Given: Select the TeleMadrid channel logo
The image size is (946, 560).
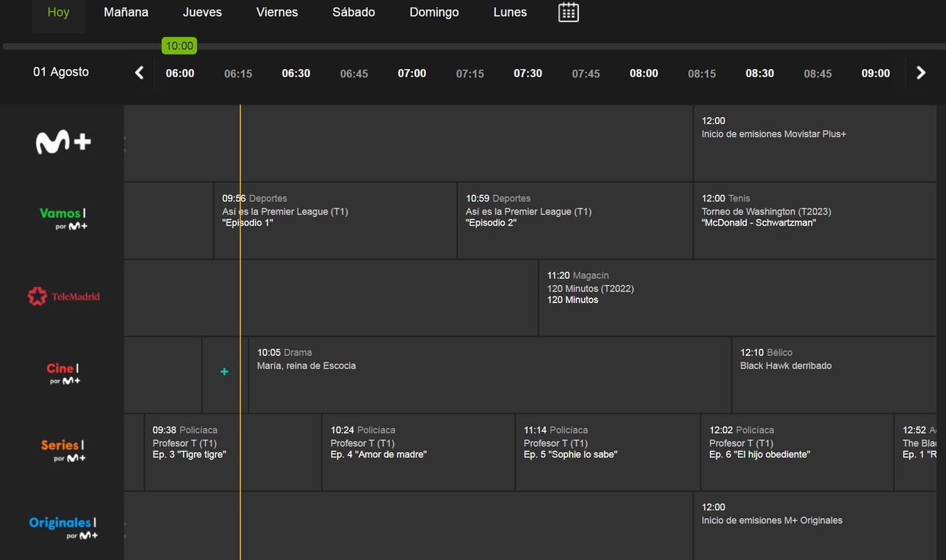Looking at the screenshot, I should pos(63,296).
